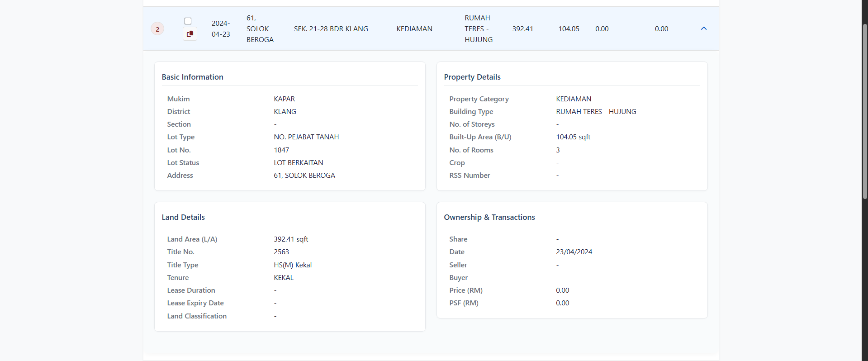Click the HS(M) Kekal title type value
868x361 pixels.
(293, 265)
